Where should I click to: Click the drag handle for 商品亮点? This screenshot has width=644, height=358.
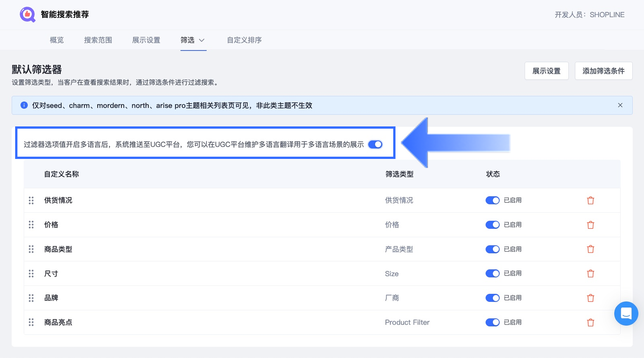click(x=31, y=322)
